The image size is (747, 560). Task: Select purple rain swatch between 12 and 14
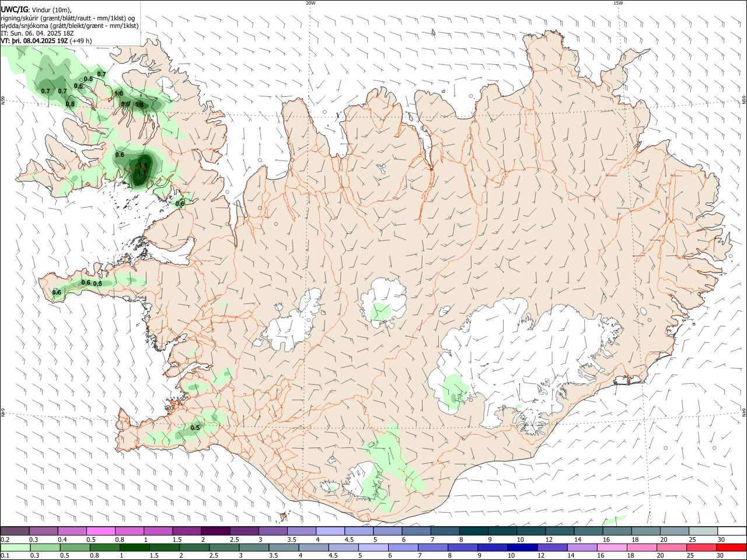coord(551,548)
